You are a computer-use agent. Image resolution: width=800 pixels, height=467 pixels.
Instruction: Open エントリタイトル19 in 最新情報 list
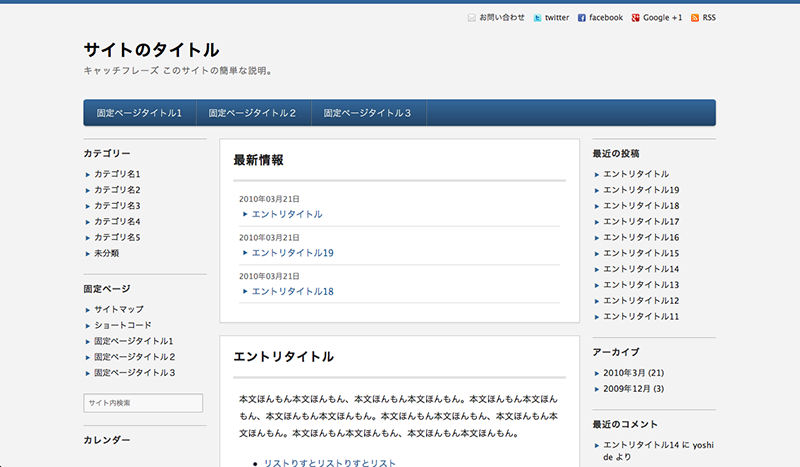click(x=292, y=253)
